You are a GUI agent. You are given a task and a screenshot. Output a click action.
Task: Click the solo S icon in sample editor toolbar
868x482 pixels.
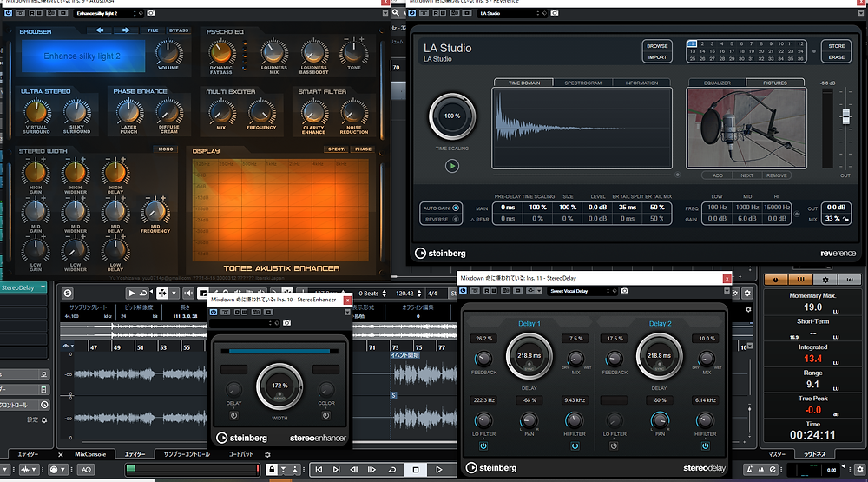(x=68, y=293)
